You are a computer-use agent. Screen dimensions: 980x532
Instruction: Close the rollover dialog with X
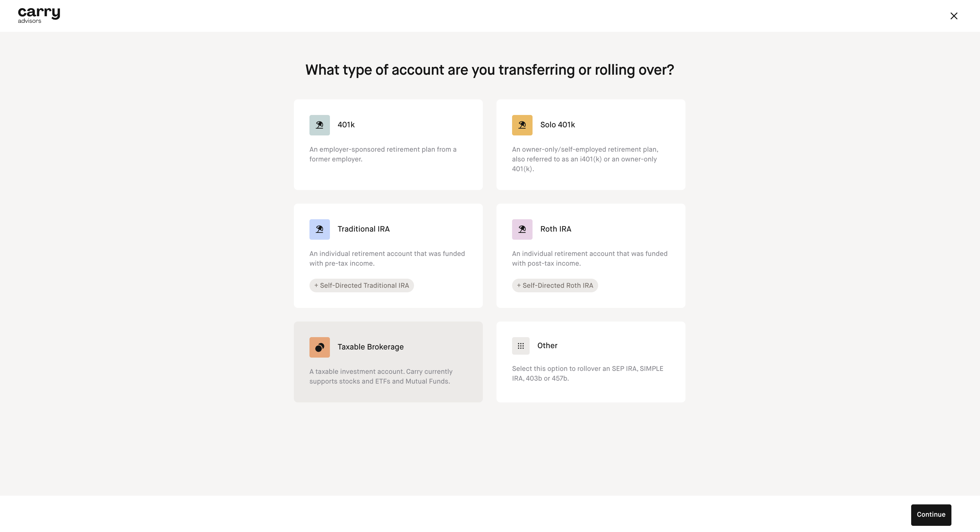coord(954,16)
